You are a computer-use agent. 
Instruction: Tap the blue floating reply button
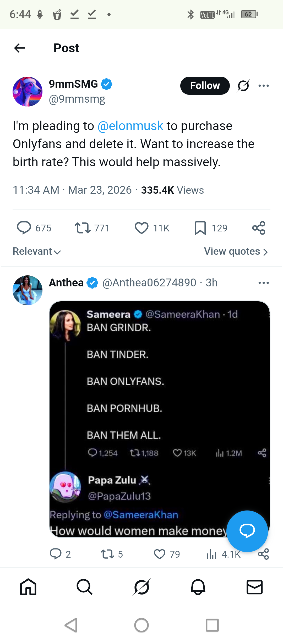click(247, 531)
